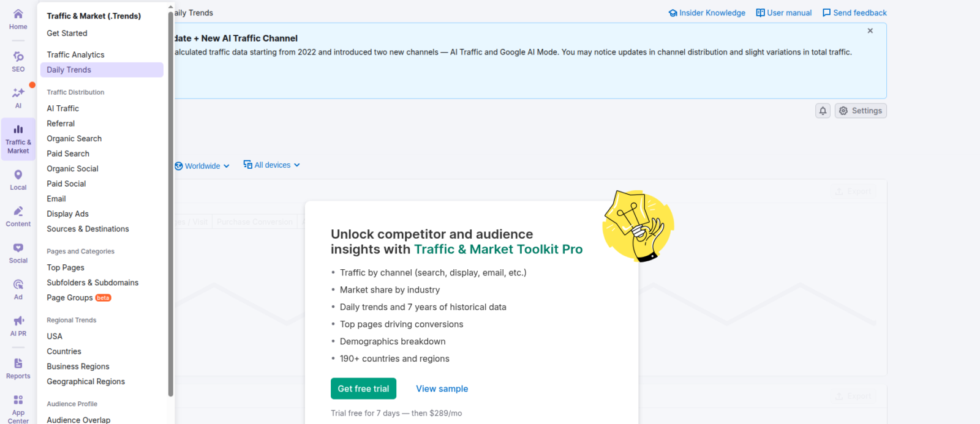The width and height of the screenshot is (980, 424).
Task: Click the flyout menu vertical scrollbar
Action: click(x=170, y=202)
